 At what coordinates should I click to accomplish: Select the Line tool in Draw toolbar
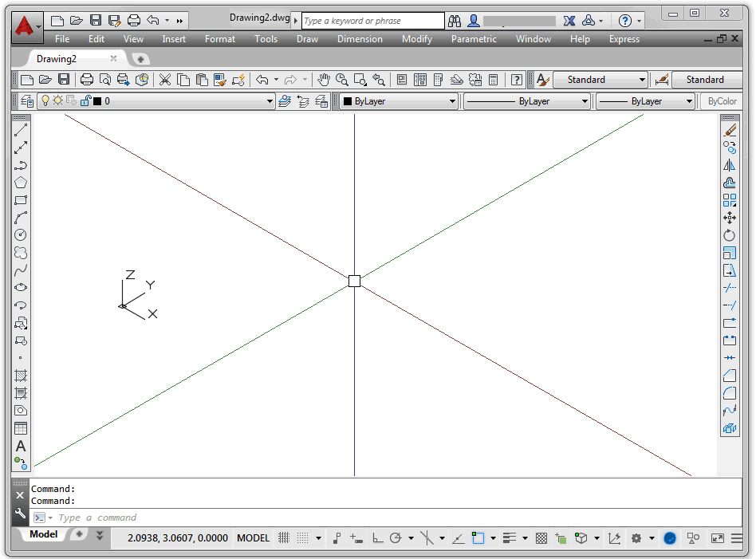(x=21, y=129)
